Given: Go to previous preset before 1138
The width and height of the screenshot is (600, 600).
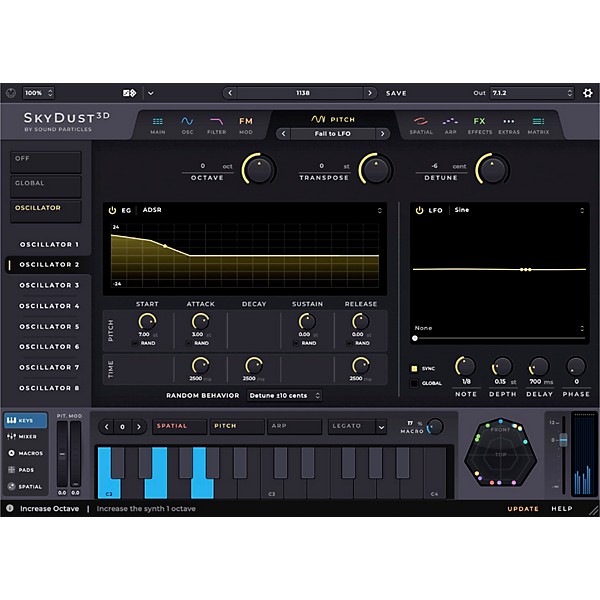Looking at the screenshot, I should coord(230,93).
